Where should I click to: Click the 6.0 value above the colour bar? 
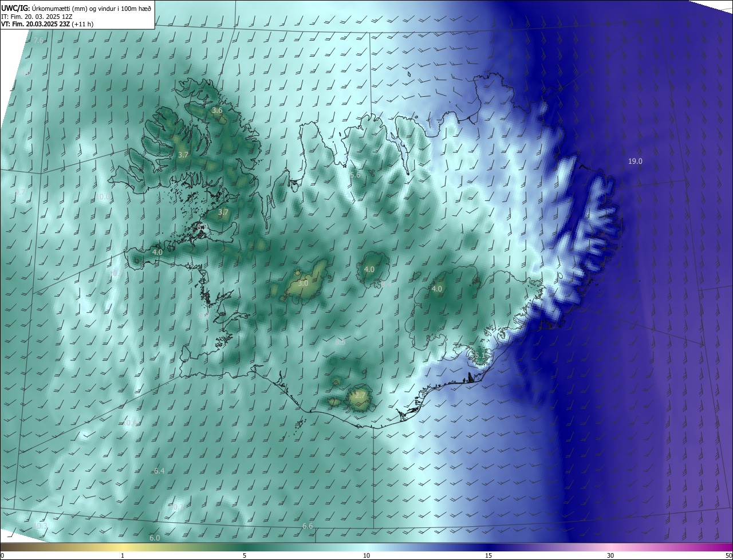click(155, 538)
